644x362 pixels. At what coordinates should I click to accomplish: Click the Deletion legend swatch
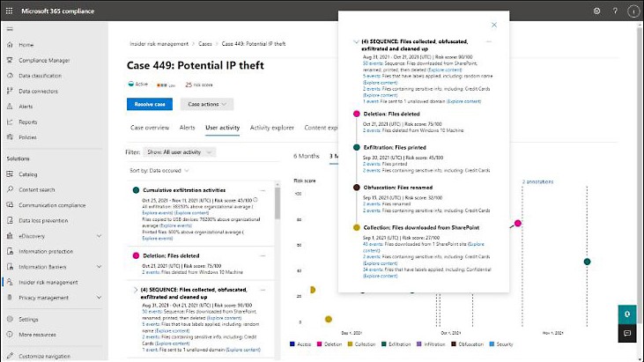point(319,344)
